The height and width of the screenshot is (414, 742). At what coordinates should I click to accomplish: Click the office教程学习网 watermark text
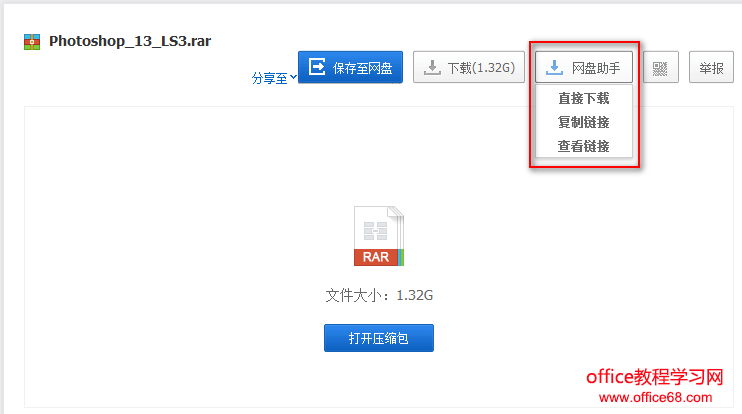655,377
